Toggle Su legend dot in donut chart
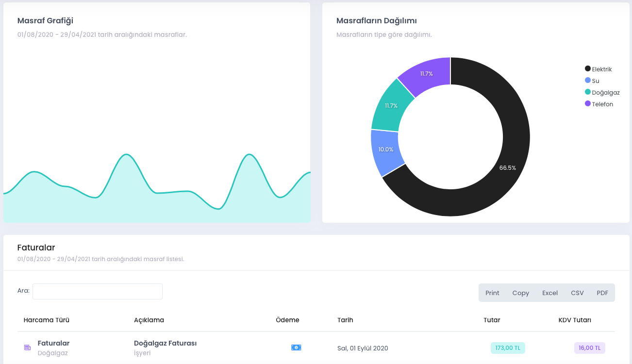The height and width of the screenshot is (364, 632). (588, 81)
